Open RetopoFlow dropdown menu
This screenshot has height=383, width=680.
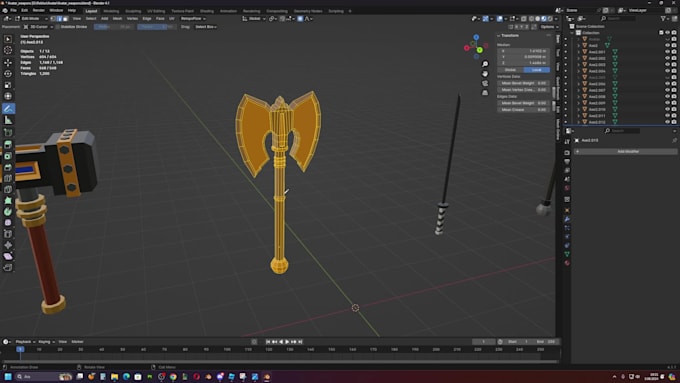click(193, 19)
